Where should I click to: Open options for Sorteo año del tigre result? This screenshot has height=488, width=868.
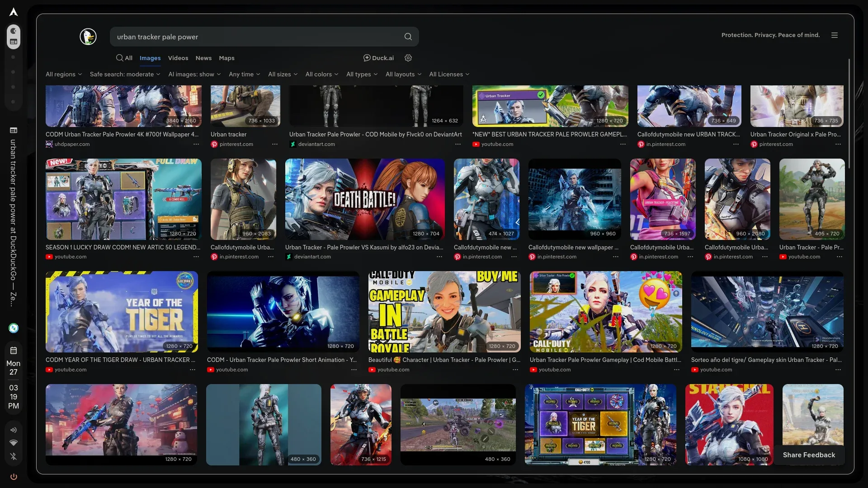point(838,370)
